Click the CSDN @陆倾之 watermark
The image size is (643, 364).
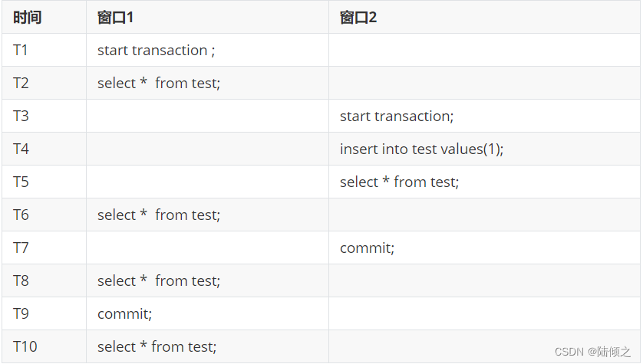592,351
